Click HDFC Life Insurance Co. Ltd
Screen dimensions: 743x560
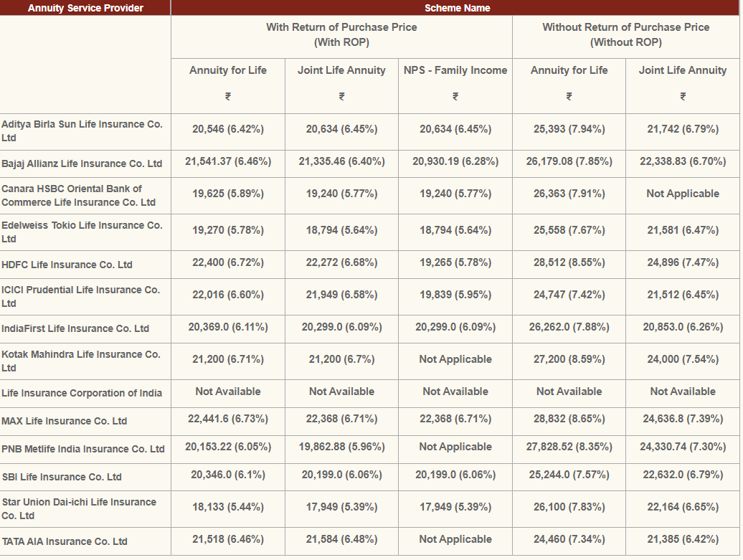pos(67,265)
